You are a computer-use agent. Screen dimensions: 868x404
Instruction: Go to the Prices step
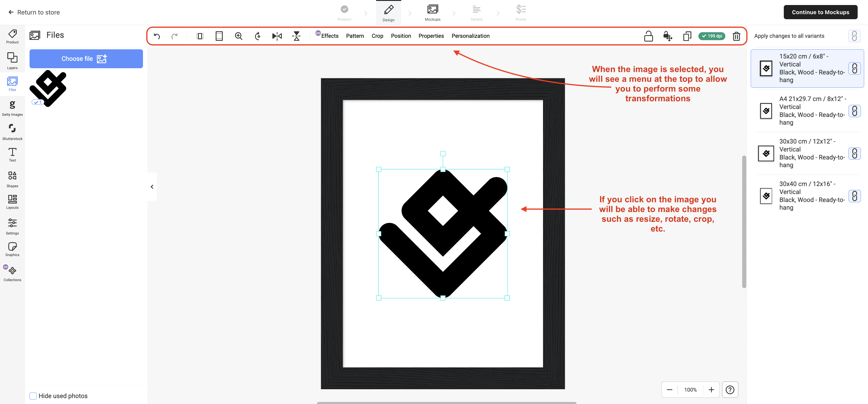coord(521,13)
